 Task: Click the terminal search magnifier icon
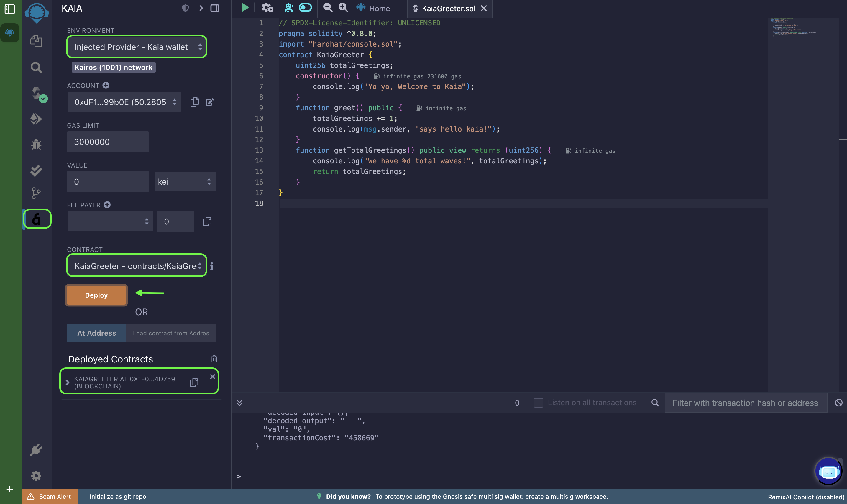point(655,403)
